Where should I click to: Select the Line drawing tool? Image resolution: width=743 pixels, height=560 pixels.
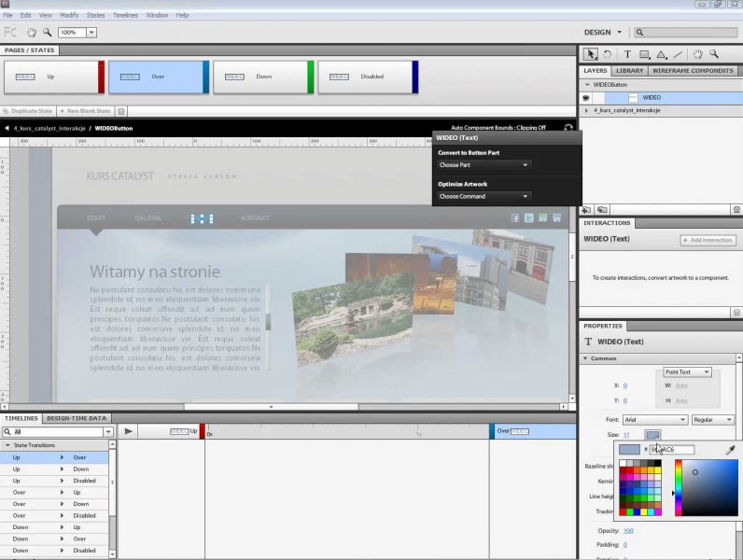tap(678, 55)
